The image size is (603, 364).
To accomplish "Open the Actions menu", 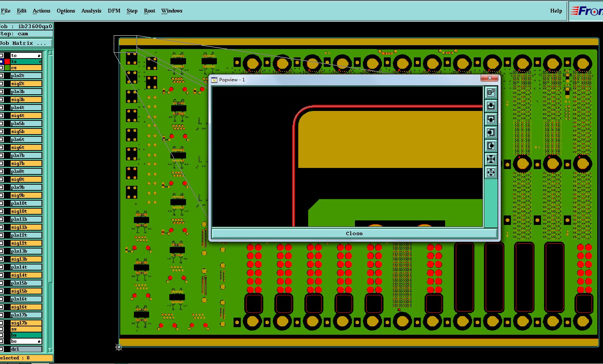I will click(x=41, y=11).
